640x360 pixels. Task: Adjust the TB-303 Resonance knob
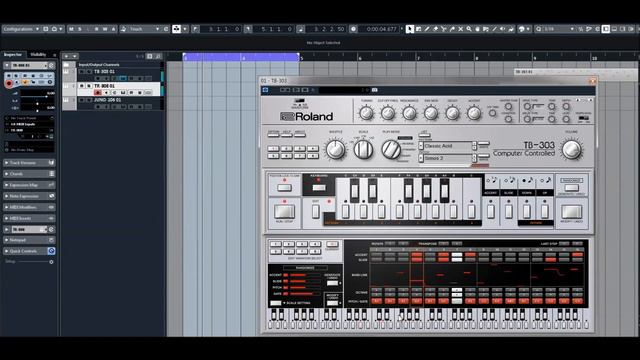coord(409,113)
